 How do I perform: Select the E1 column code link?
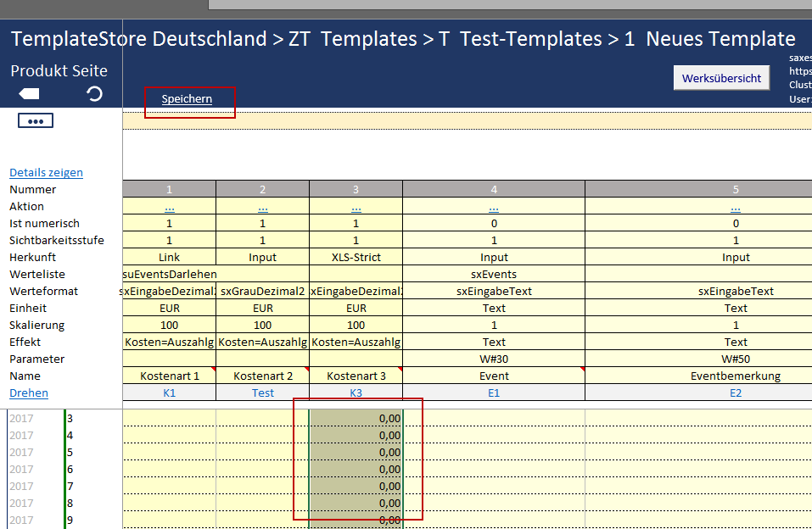click(x=494, y=393)
